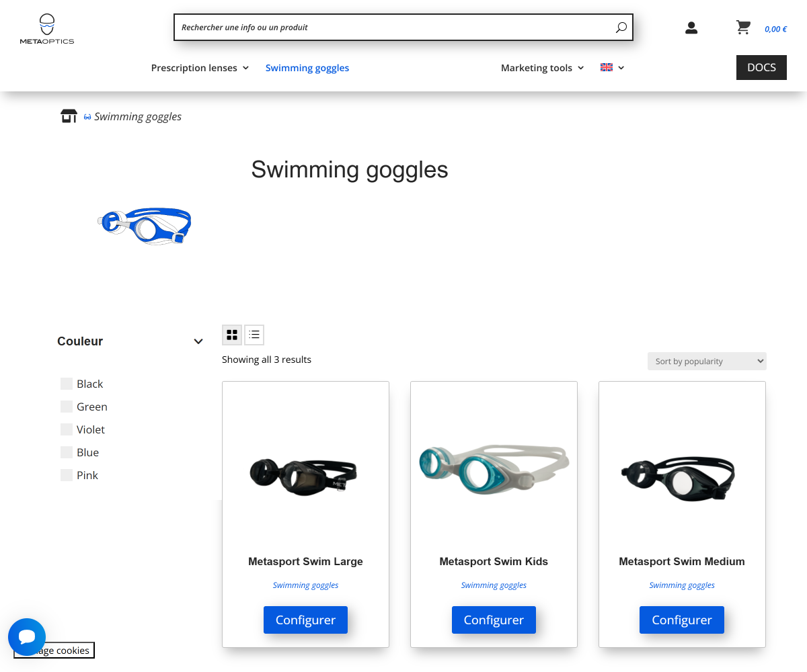Image resolution: width=807 pixels, height=672 pixels.
Task: Expand the language selector chevron
Action: (621, 68)
